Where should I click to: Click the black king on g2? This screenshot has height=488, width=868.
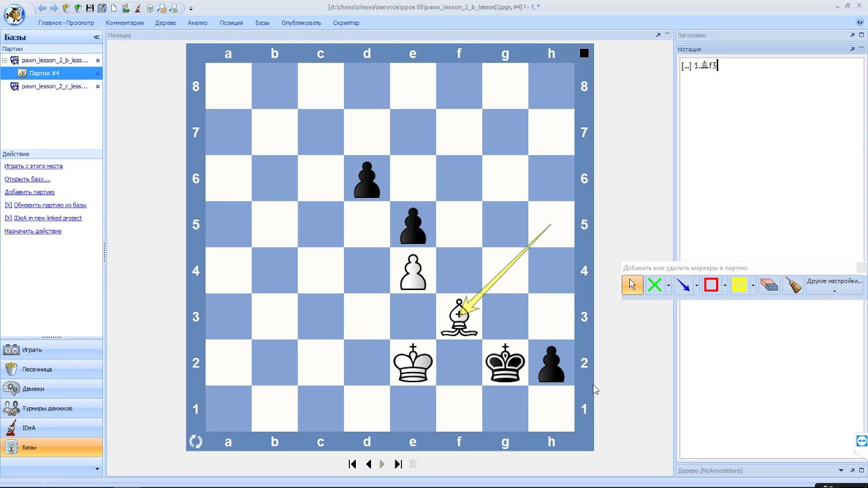pos(505,363)
